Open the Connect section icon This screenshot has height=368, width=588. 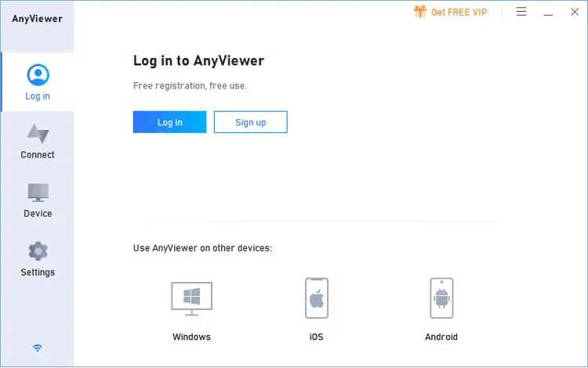coord(38,134)
